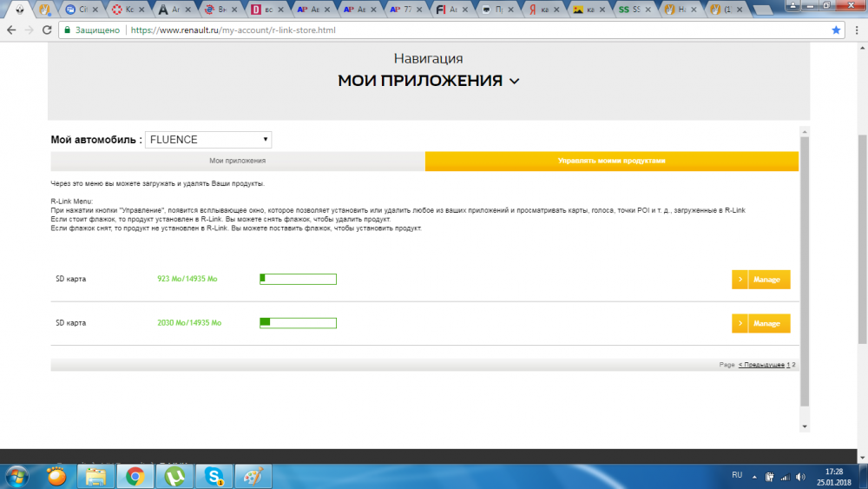Open Skype from the taskbar
Image resolution: width=868 pixels, height=489 pixels.
214,476
